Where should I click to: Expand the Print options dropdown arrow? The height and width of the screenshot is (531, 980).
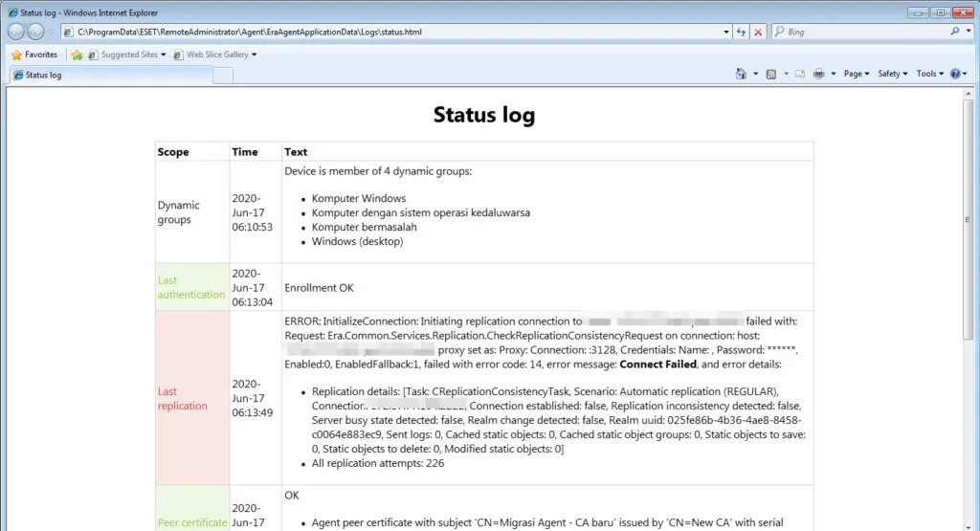click(834, 74)
